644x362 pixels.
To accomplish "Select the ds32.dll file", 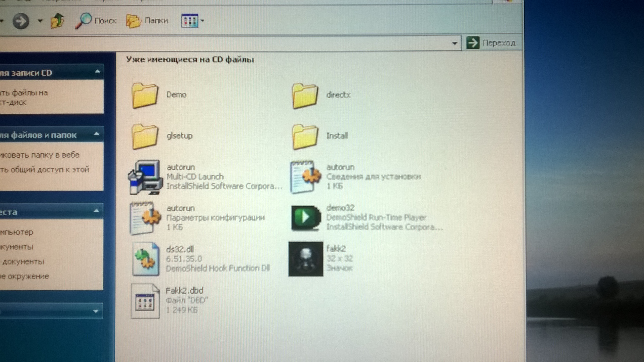I will tap(146, 259).
